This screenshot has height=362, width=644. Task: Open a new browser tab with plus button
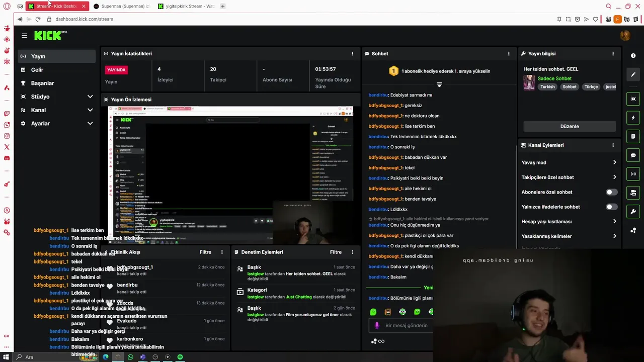pos(223,6)
